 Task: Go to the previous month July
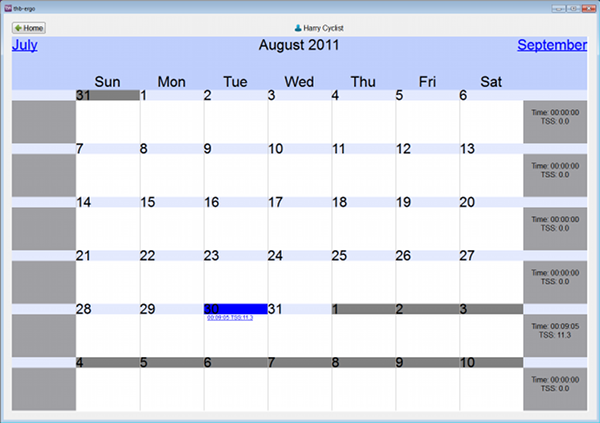coord(24,45)
